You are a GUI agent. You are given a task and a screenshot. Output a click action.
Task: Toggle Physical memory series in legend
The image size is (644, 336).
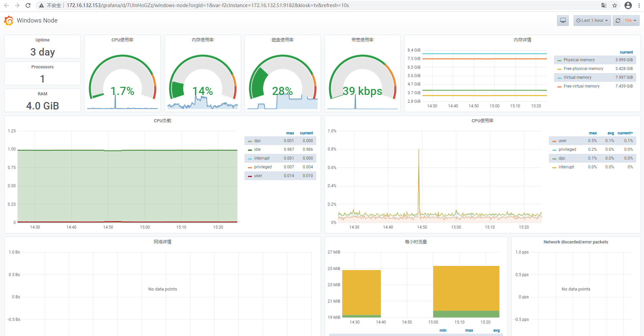coord(579,60)
